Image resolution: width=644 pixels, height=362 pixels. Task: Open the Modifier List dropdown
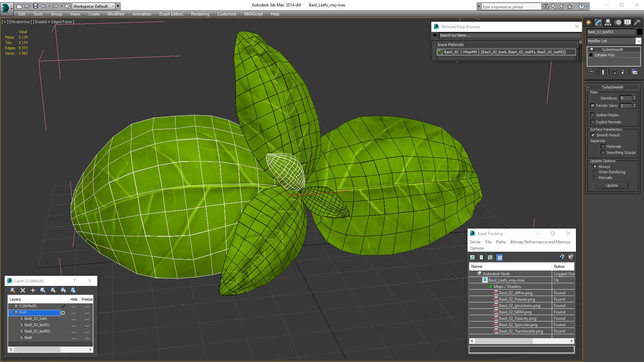point(638,41)
